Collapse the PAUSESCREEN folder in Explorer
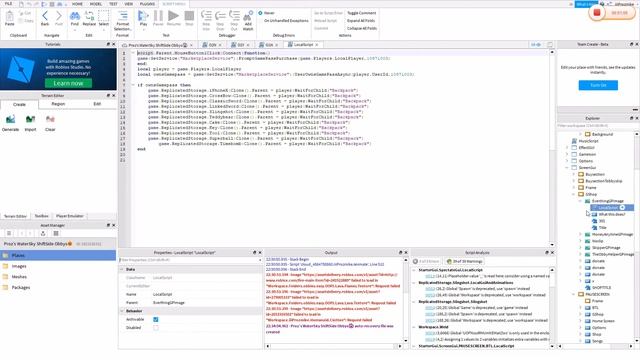 click(573, 294)
